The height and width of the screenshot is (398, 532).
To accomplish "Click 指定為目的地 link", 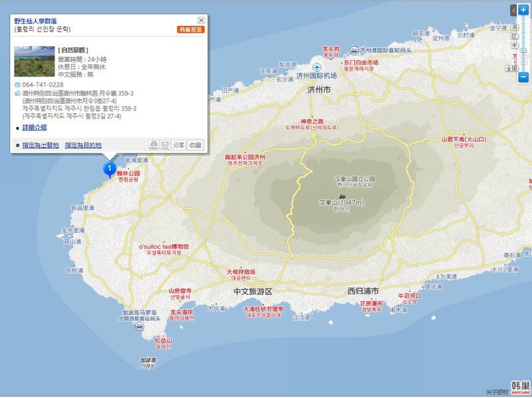I will [x=83, y=145].
